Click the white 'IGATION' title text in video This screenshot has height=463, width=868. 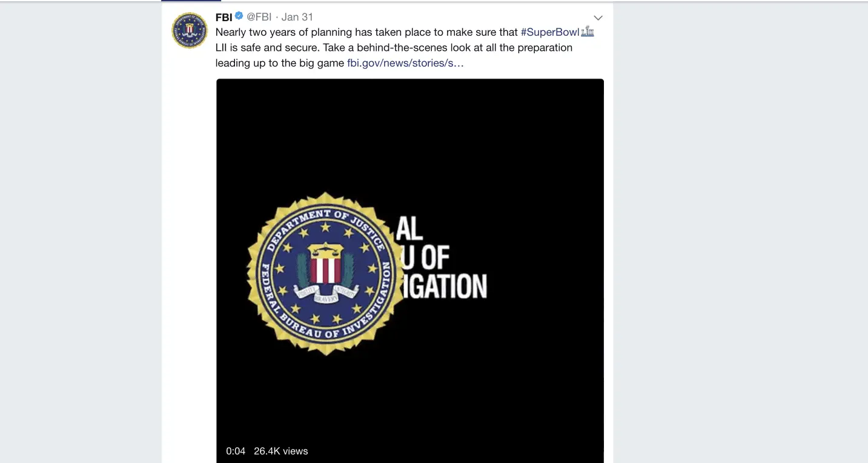point(446,286)
